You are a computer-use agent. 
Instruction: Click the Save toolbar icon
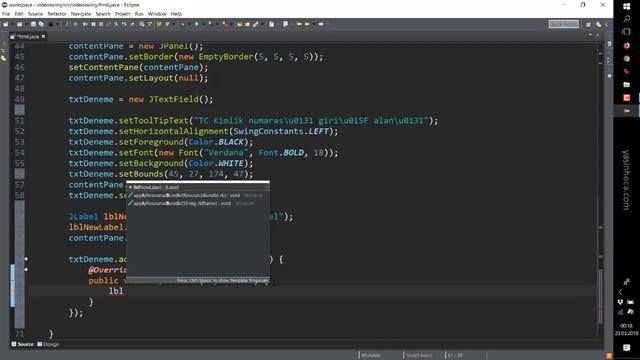point(33,24)
